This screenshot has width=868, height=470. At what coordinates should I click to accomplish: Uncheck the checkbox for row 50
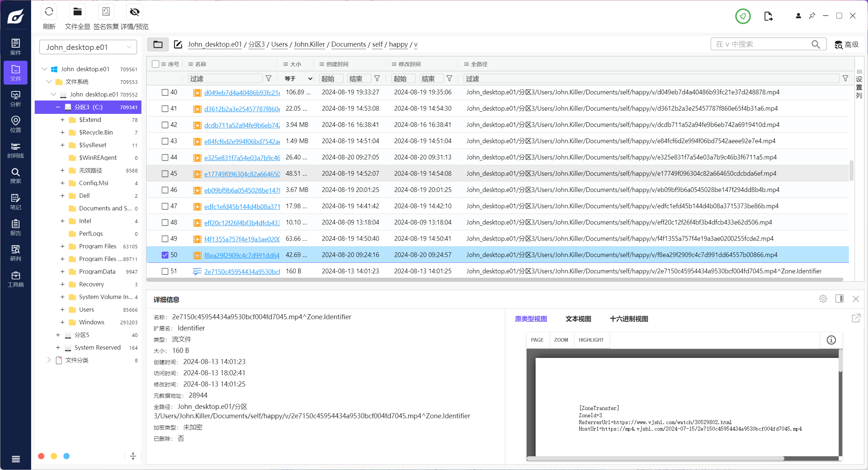(x=165, y=255)
